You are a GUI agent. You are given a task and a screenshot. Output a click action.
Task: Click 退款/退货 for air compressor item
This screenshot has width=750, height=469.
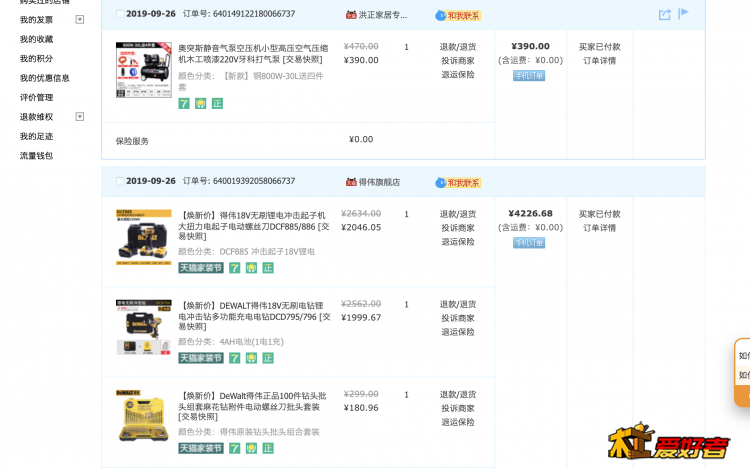point(458,47)
